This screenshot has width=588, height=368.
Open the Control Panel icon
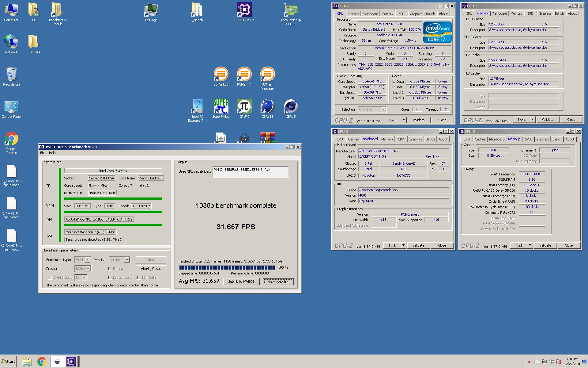pyautogui.click(x=11, y=109)
